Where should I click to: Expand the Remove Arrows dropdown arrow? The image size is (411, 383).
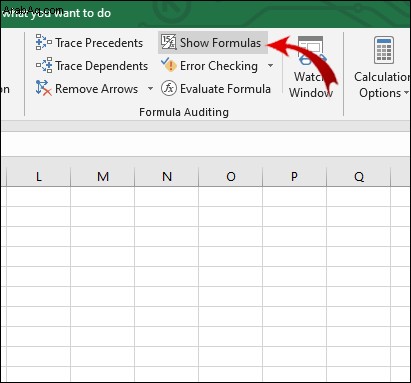[150, 89]
